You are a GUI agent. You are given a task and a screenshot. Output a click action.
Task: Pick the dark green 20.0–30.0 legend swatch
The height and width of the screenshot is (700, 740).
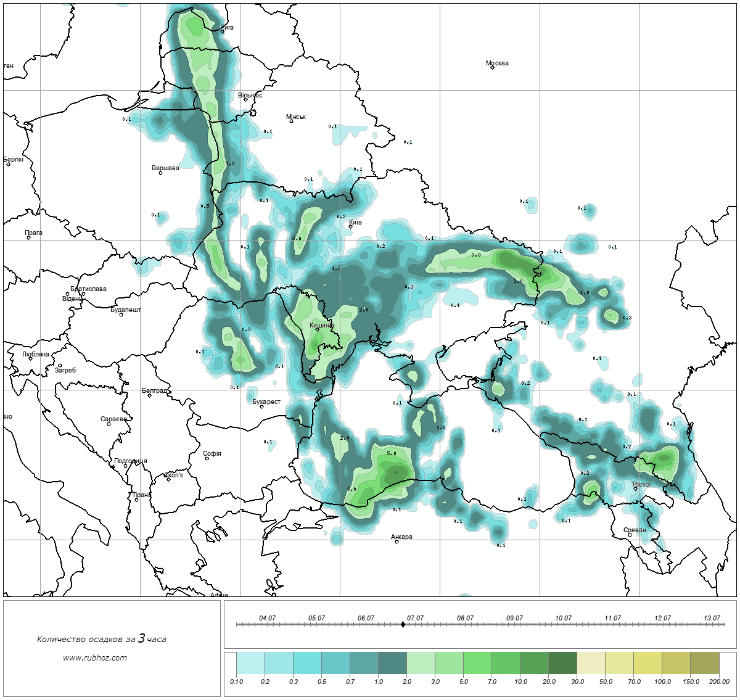[x=562, y=664]
